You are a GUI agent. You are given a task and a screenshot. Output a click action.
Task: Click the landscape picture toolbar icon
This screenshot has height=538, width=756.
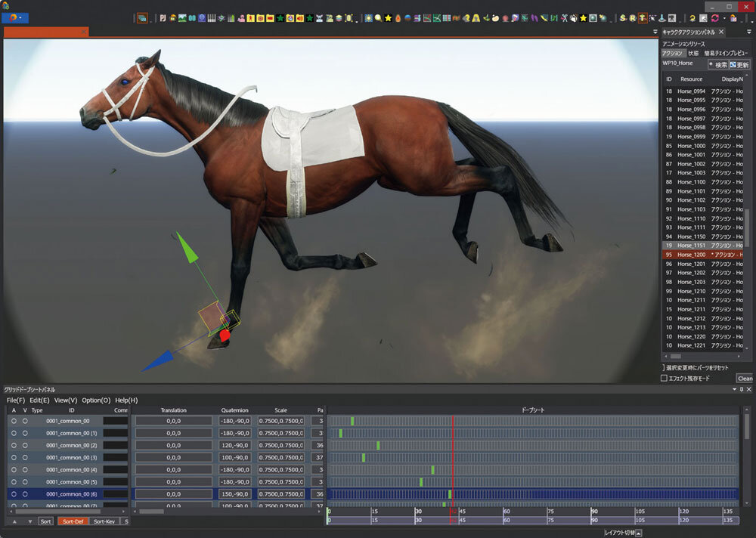182,18
